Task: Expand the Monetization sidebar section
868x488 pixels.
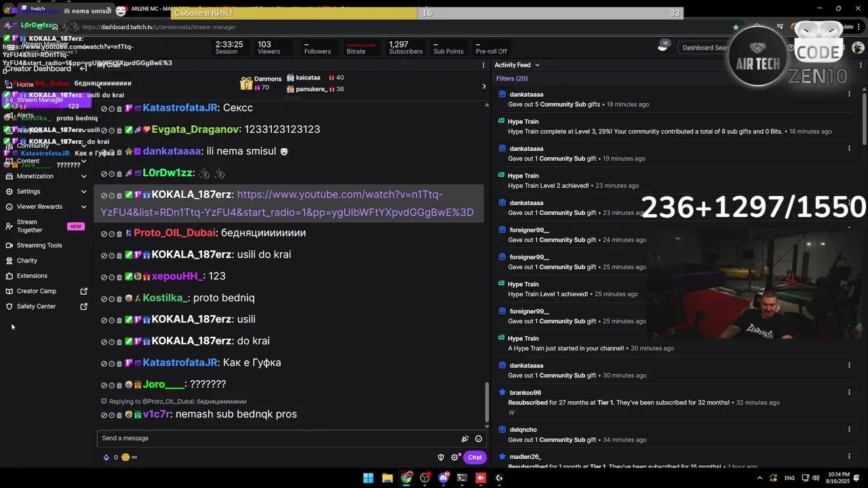Action: click(83, 176)
